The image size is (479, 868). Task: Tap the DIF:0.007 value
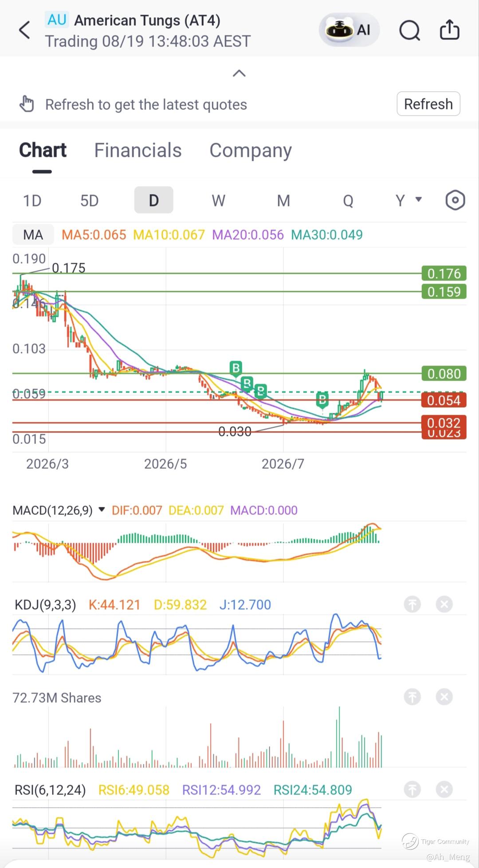point(137,510)
